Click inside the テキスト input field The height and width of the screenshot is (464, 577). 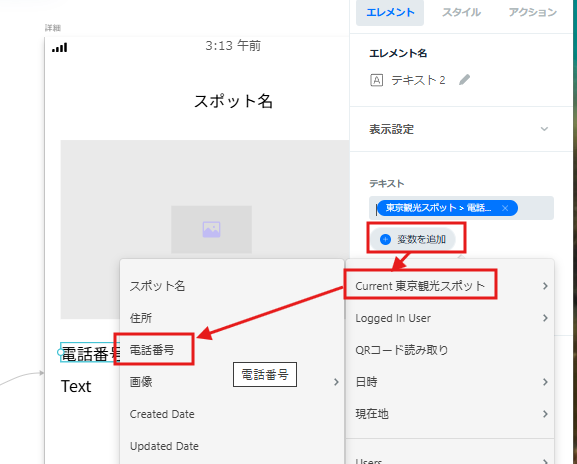(461, 208)
